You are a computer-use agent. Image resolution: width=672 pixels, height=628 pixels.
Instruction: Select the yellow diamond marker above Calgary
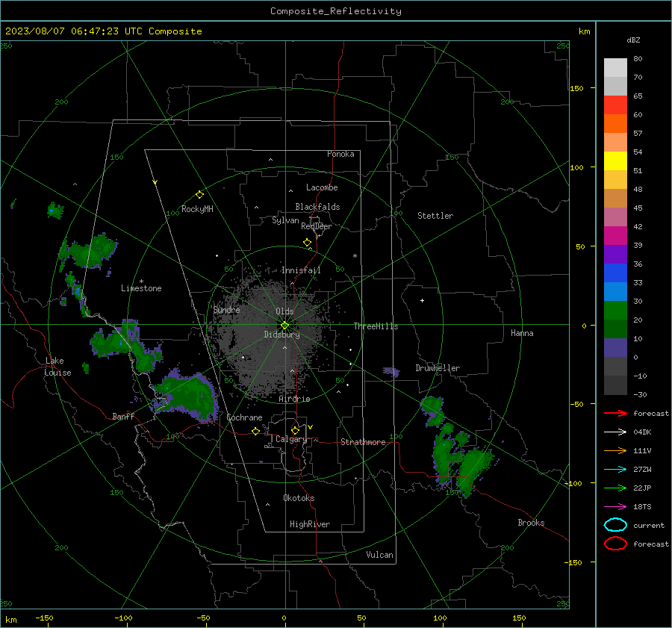pos(295,430)
